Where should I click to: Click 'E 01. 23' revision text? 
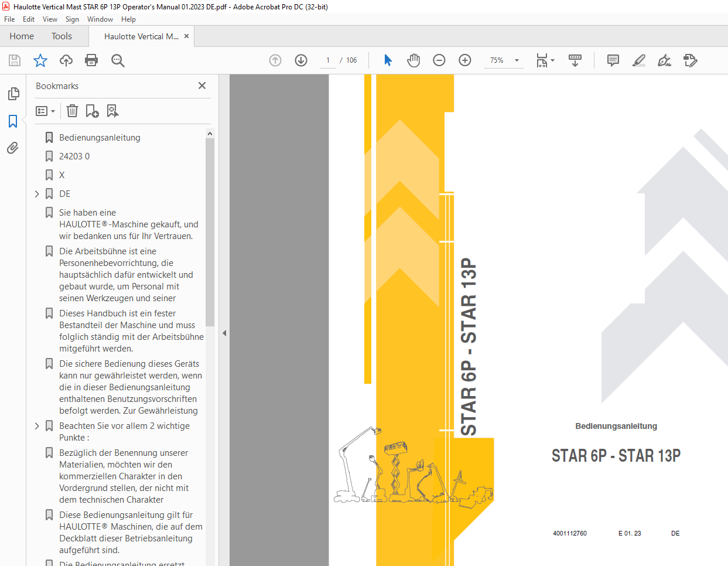click(630, 533)
